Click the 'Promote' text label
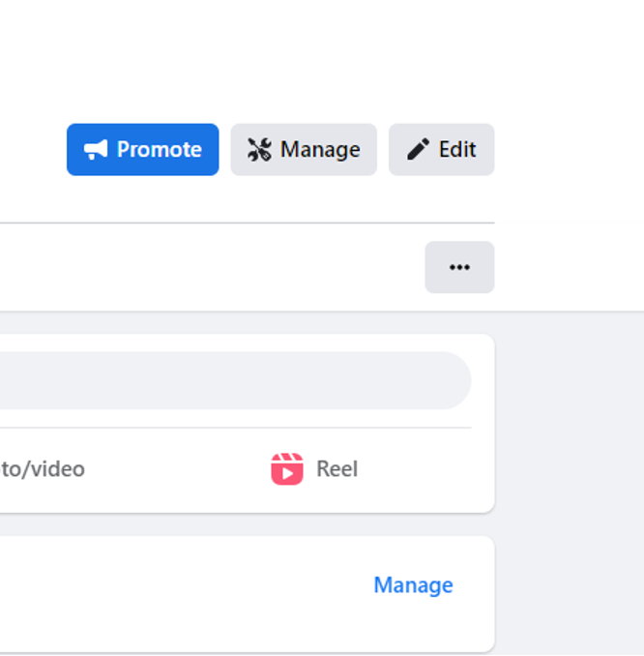The image size is (644, 656). click(160, 150)
